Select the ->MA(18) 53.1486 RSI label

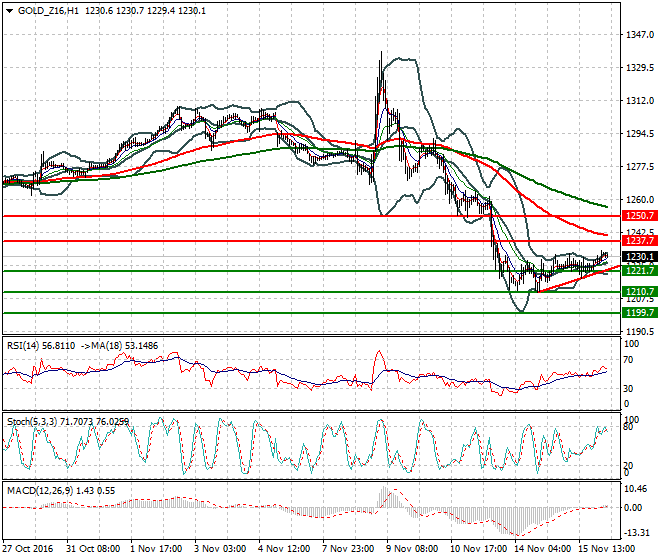pyautogui.click(x=119, y=346)
